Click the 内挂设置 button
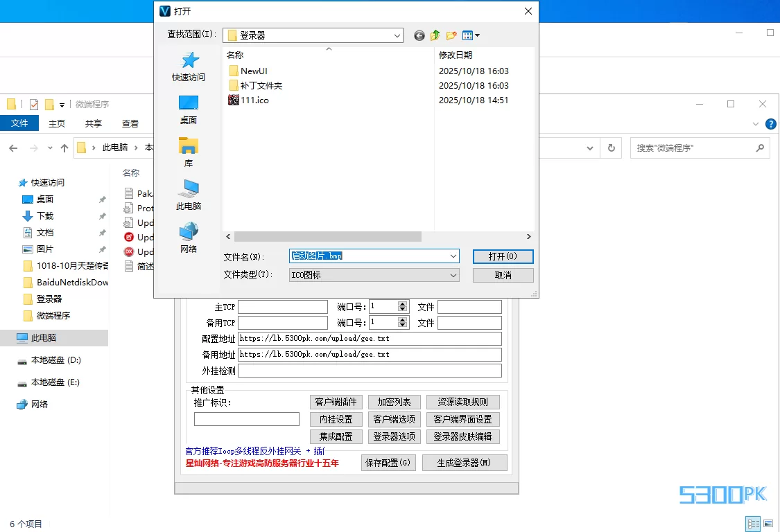This screenshot has width=780, height=532. [336, 419]
